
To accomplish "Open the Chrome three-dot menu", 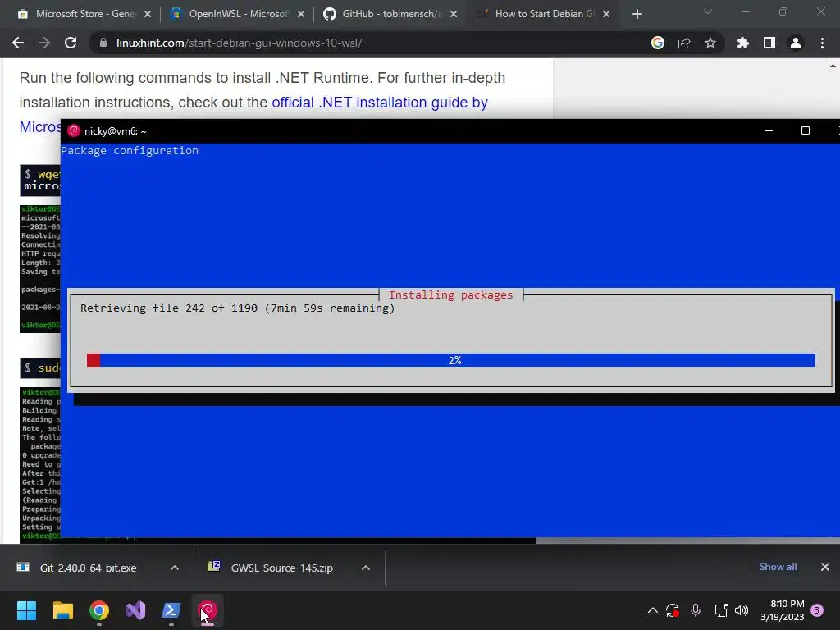I will pyautogui.click(x=822, y=43).
